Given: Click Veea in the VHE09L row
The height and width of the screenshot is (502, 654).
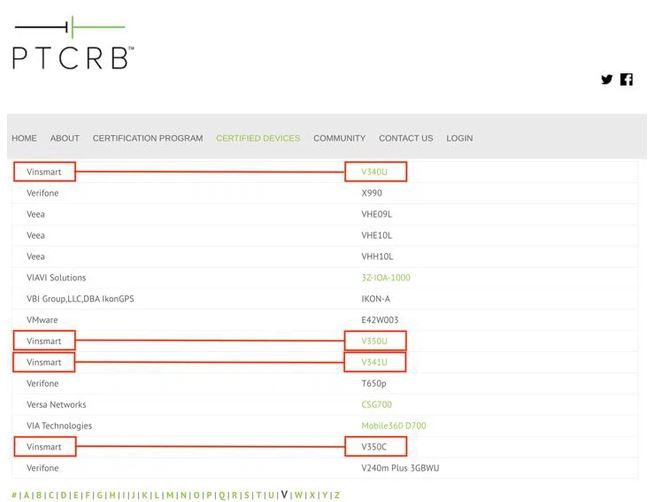Looking at the screenshot, I should point(35,214).
